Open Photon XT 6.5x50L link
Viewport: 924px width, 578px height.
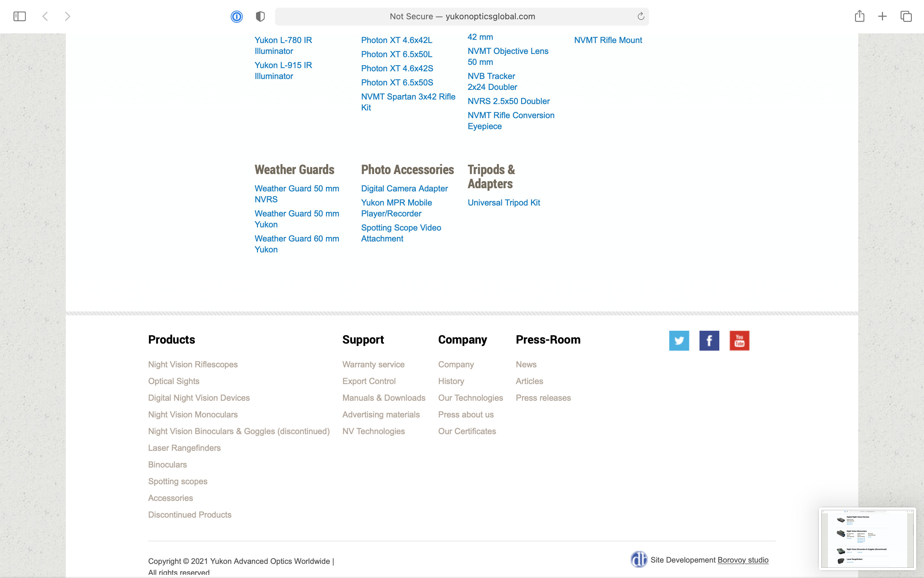(397, 54)
